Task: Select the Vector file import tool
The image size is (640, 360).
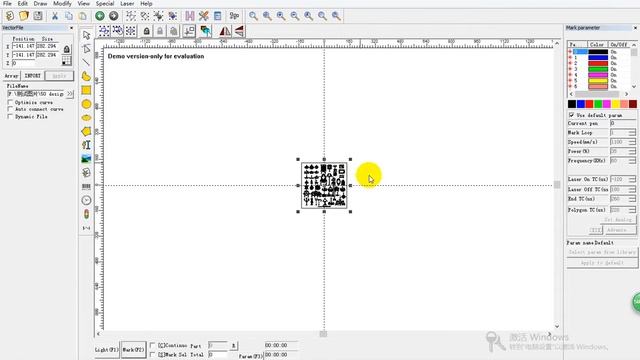Action: [86, 173]
